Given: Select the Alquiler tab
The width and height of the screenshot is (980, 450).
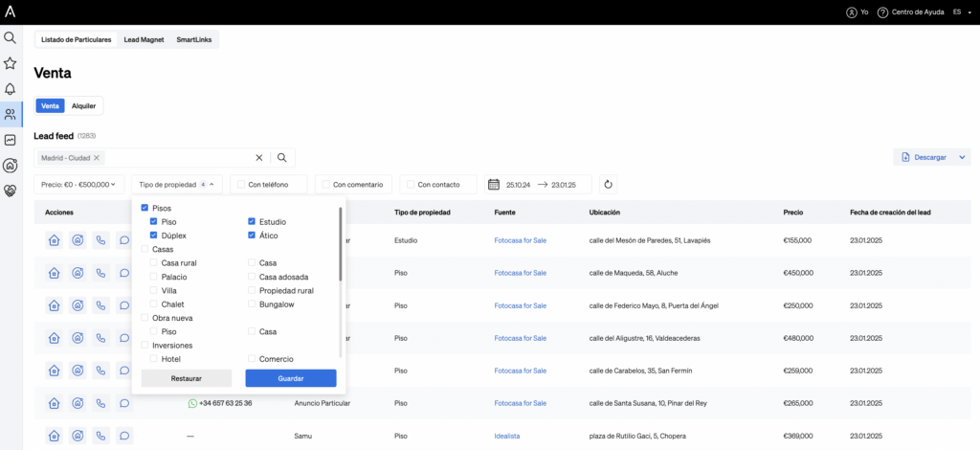Looking at the screenshot, I should point(84,106).
